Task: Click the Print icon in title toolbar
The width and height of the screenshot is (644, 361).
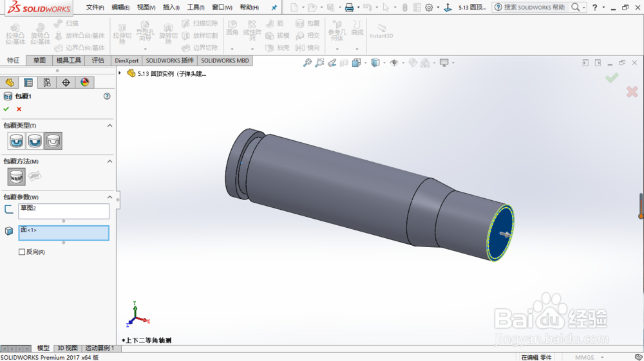Action: (349, 7)
